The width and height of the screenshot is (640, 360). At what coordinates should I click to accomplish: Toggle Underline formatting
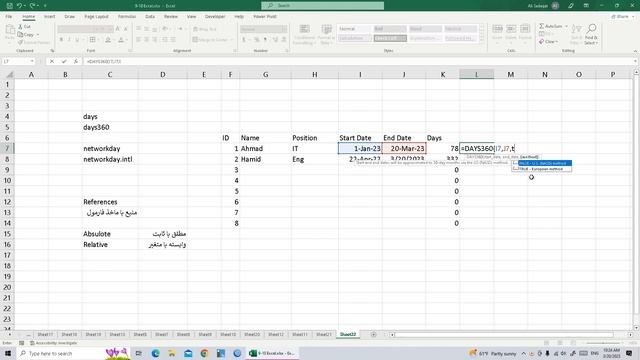click(77, 40)
